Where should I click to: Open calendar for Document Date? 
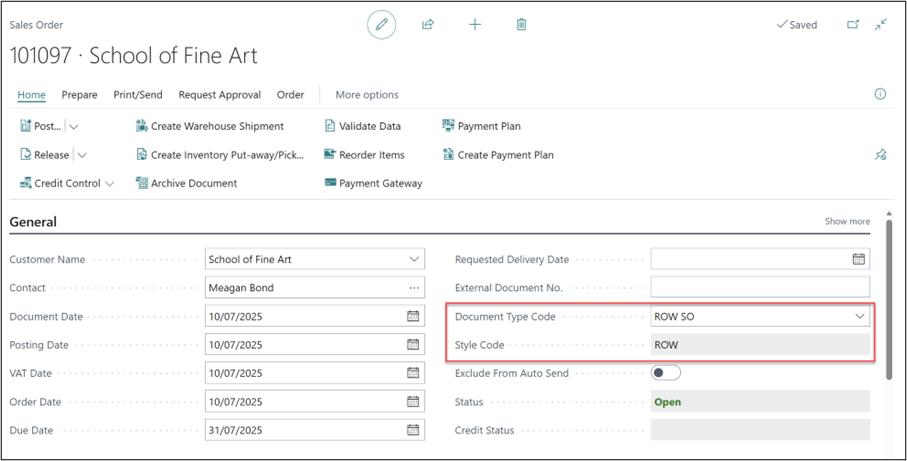[413, 316]
